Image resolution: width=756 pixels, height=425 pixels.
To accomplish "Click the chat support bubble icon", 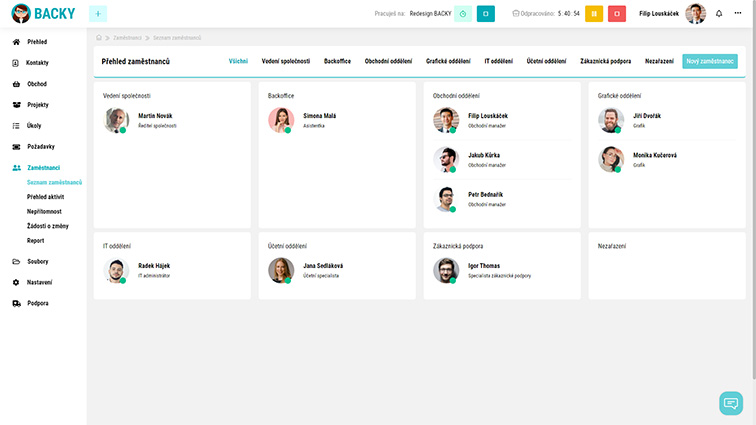I will pyautogui.click(x=731, y=403).
